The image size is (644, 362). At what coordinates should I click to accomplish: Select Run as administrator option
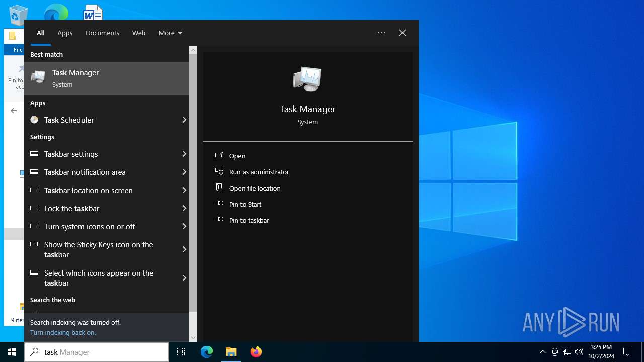click(x=259, y=172)
